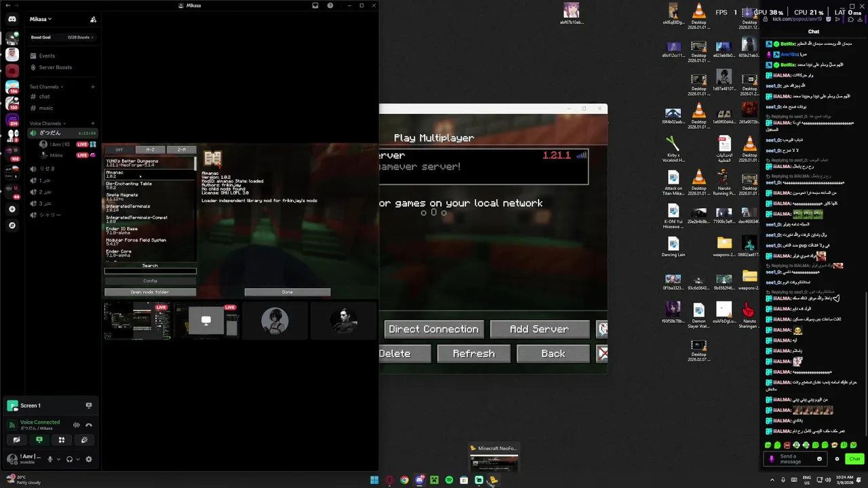
Task: Create a new voice channel plus icon
Action: pyautogui.click(x=93, y=123)
